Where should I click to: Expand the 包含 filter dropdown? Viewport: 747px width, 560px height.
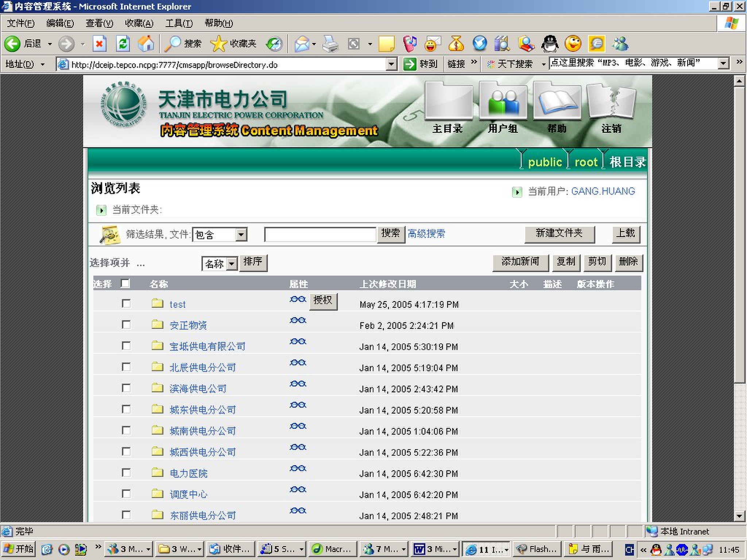(241, 234)
